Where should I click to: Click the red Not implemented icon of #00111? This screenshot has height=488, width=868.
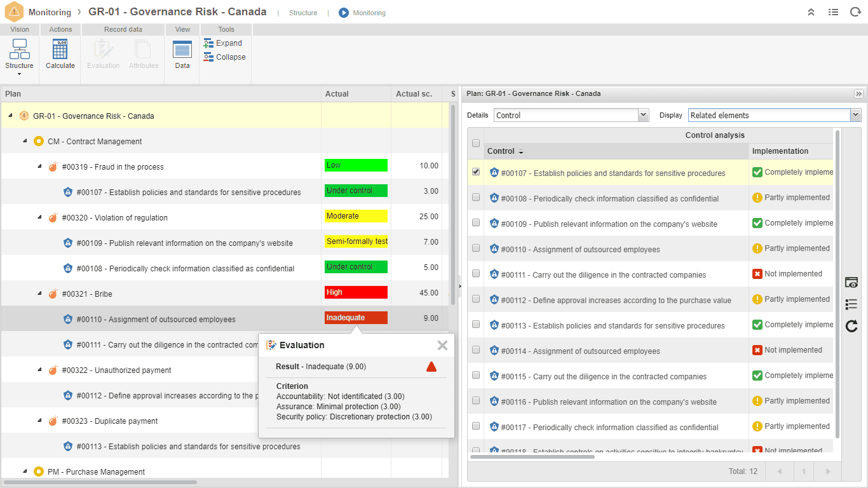pyautogui.click(x=757, y=274)
